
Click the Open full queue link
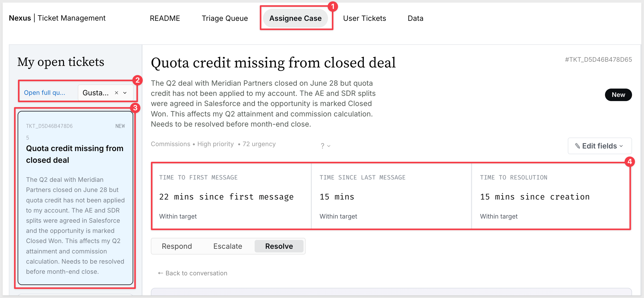click(45, 93)
